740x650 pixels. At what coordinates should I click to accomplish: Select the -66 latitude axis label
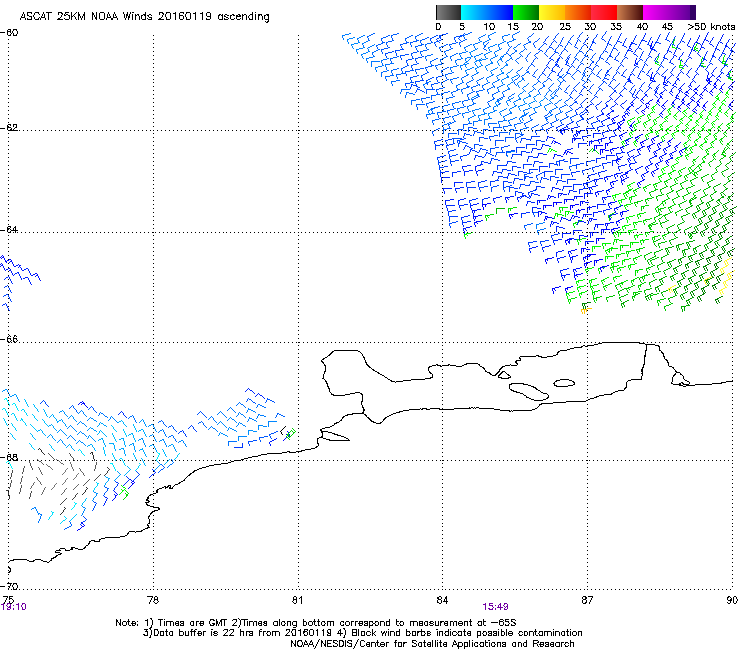click(x=10, y=339)
